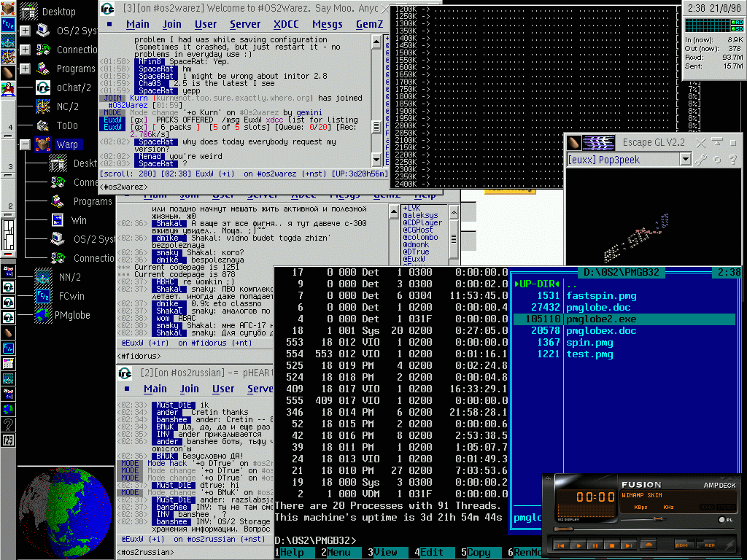Pause playback in the Fusion player

click(x=595, y=545)
